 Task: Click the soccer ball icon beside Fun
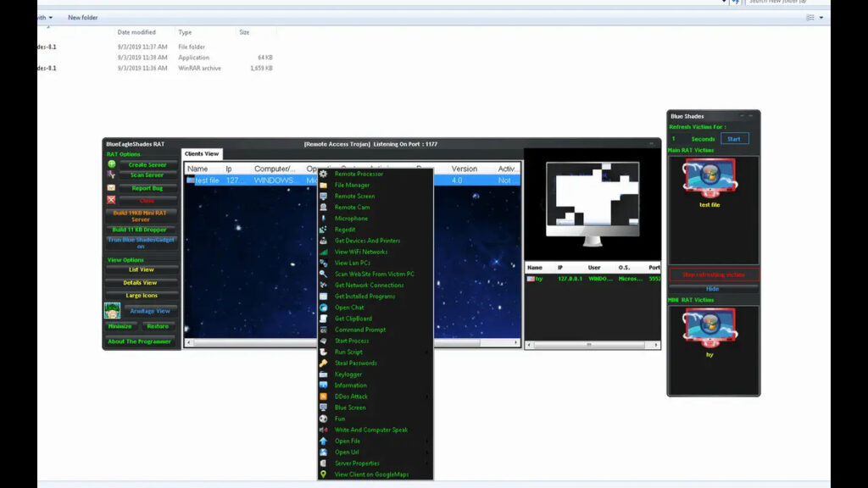point(323,419)
